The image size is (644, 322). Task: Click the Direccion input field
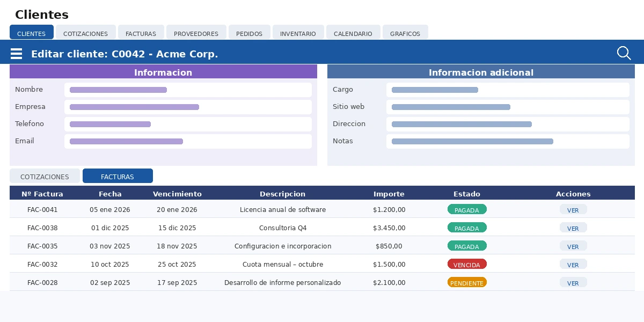[508, 124]
